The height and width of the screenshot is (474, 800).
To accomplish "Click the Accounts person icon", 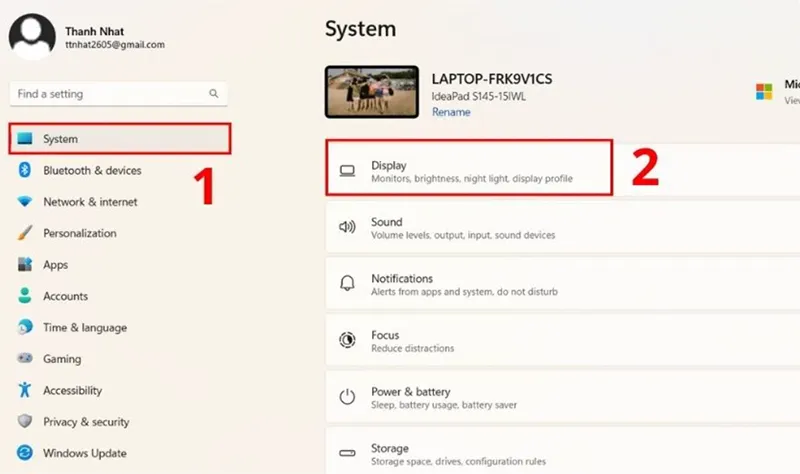I will pos(24,295).
